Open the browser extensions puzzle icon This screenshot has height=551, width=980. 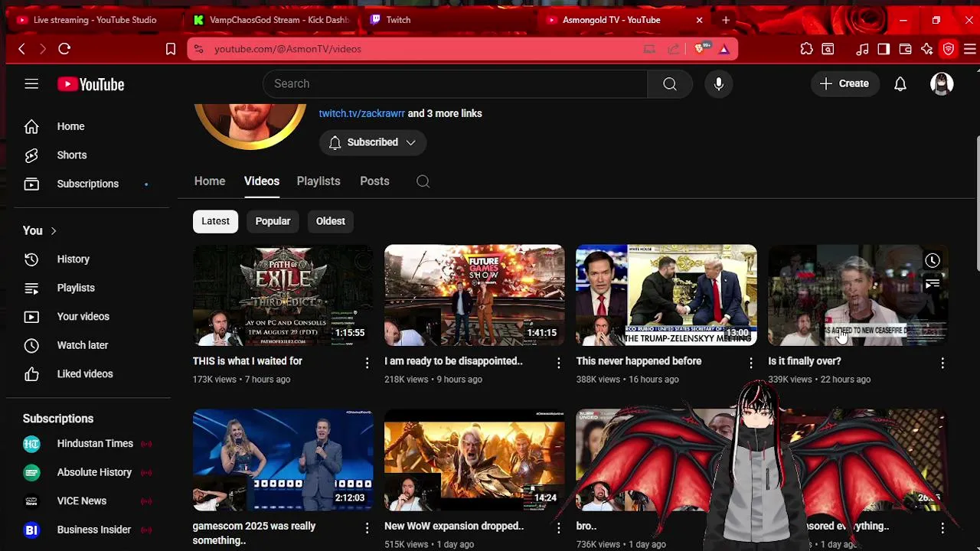click(806, 49)
